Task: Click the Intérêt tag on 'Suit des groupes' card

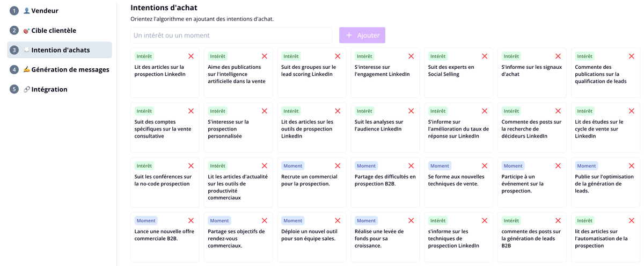Action: (x=291, y=56)
